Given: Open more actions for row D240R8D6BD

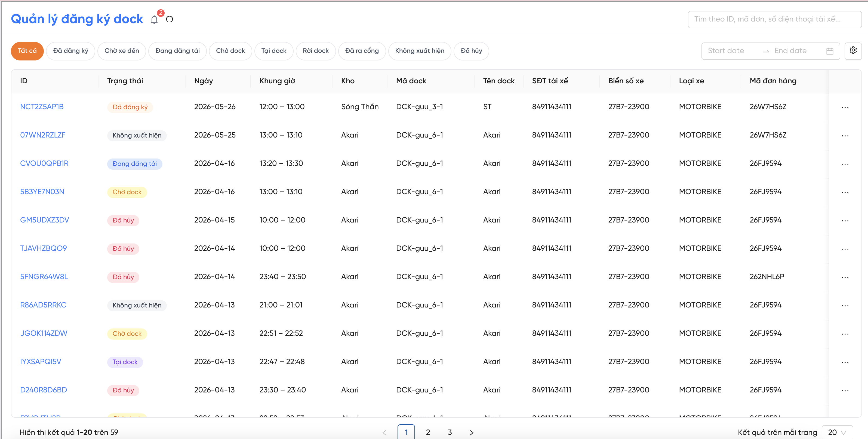Looking at the screenshot, I should tap(845, 391).
